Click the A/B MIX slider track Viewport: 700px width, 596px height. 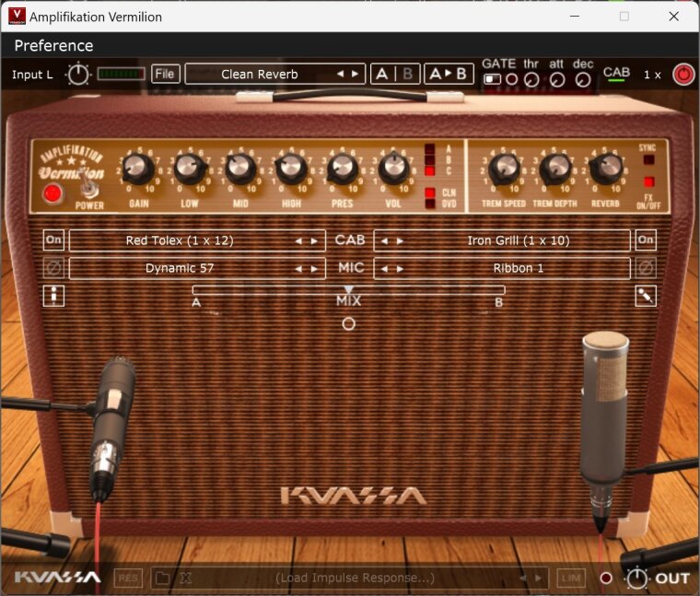coord(348,289)
